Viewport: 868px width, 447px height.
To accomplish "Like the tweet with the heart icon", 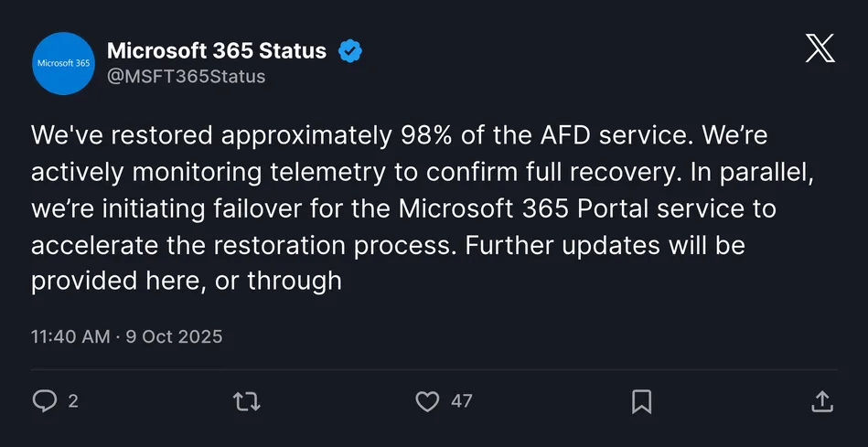I will (427, 401).
